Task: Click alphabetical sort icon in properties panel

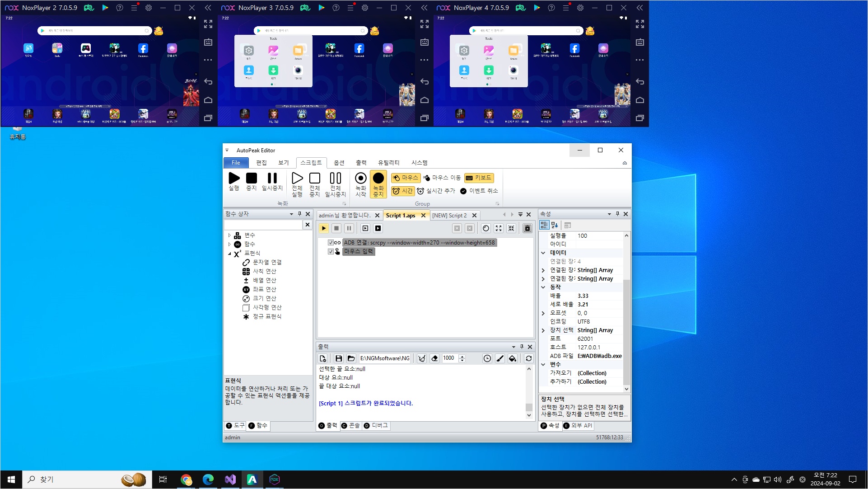Action: (555, 225)
